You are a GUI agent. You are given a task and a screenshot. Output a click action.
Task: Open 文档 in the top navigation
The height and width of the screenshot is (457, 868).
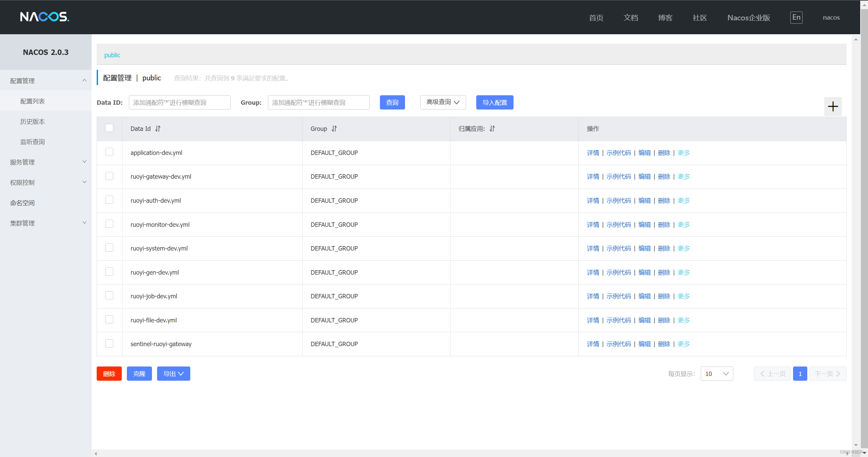click(x=631, y=18)
